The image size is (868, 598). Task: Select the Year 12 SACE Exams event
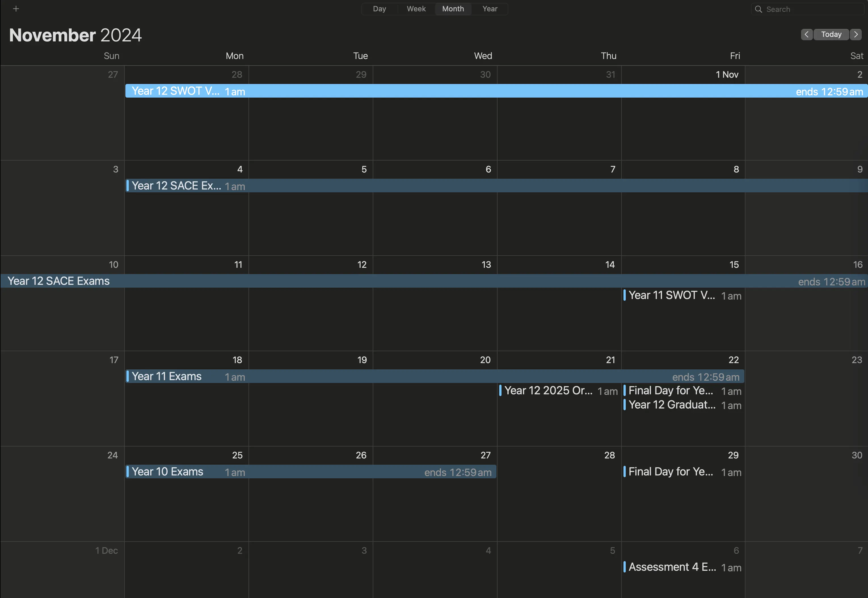click(x=176, y=186)
